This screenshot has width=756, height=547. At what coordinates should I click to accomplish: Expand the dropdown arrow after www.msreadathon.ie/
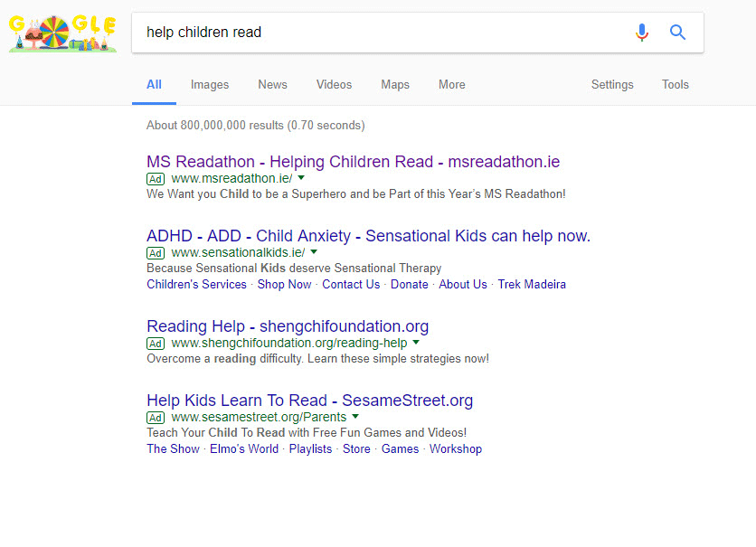click(301, 178)
